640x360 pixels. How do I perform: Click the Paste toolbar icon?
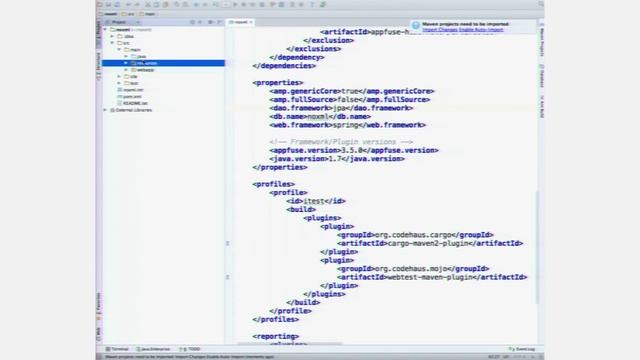pos(165,4)
